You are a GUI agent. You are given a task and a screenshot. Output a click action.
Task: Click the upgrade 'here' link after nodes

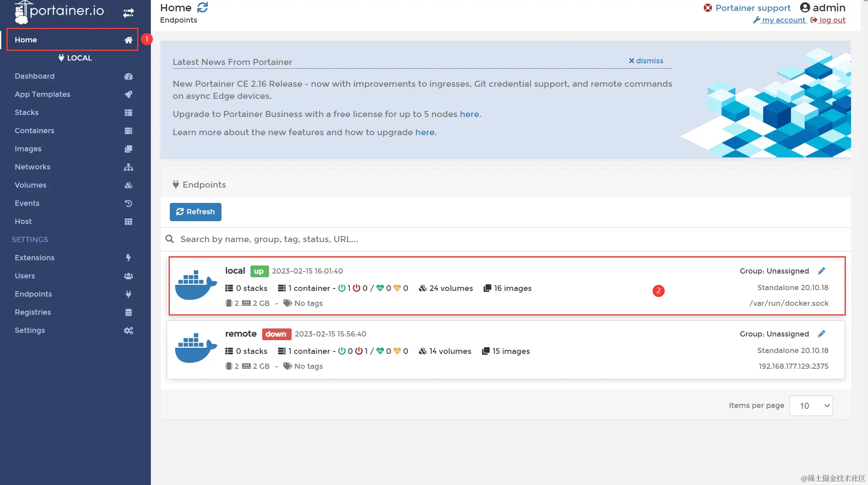[x=469, y=114]
